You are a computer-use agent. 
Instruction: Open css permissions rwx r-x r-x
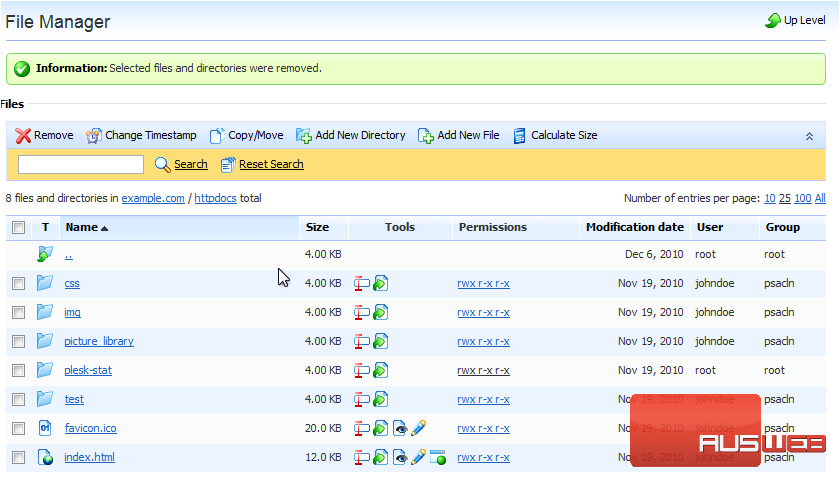(x=483, y=283)
